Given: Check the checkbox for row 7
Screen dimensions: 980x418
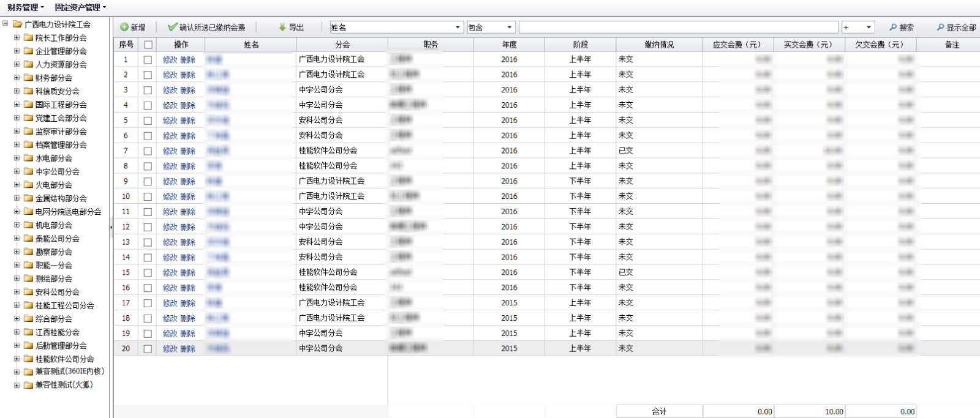Looking at the screenshot, I should click(x=148, y=151).
